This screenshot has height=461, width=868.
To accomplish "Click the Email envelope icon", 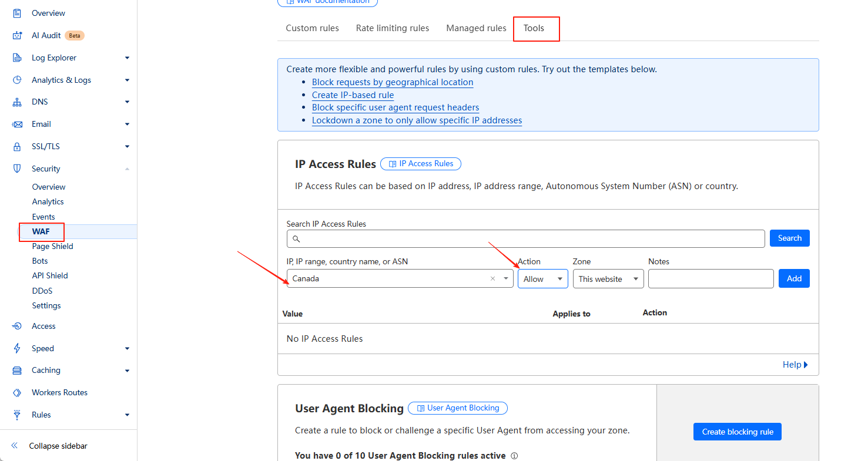I will pyautogui.click(x=17, y=124).
